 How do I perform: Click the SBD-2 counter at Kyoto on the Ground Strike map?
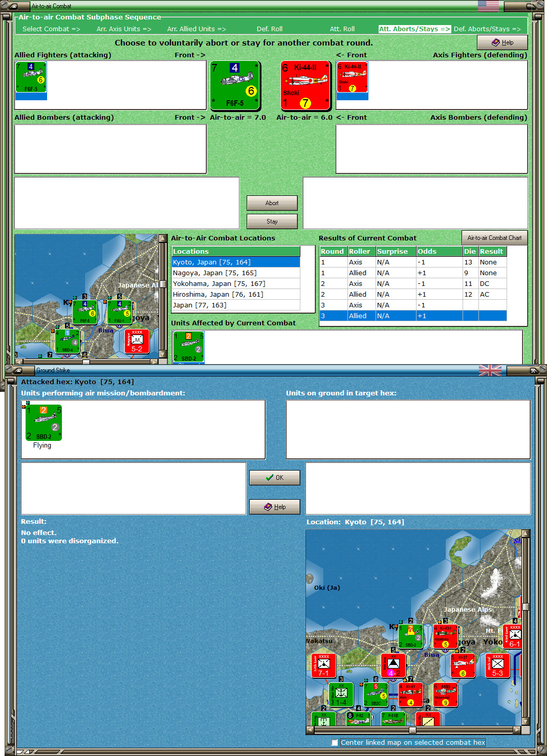coord(411,637)
